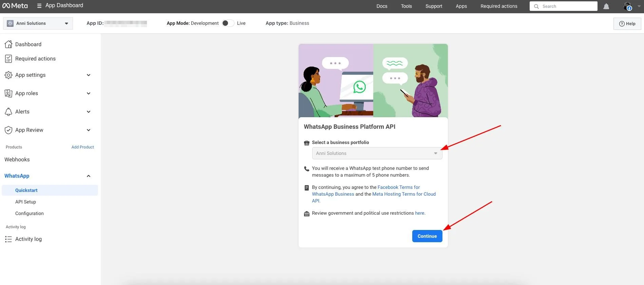Click the Activity log list icon
Viewport: 644px width, 285px height.
click(8, 239)
